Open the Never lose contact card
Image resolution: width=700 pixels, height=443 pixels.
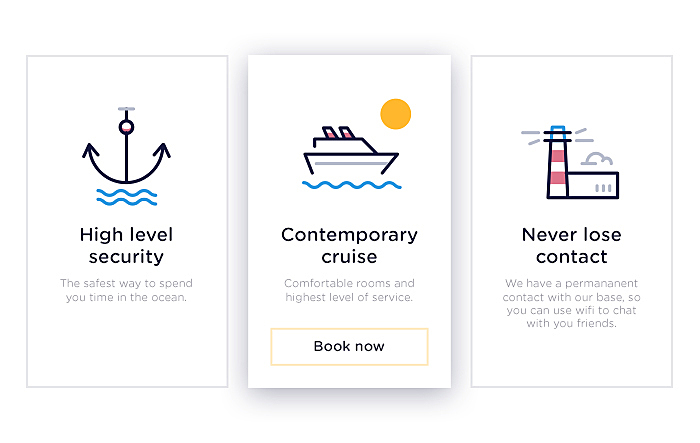(571, 222)
